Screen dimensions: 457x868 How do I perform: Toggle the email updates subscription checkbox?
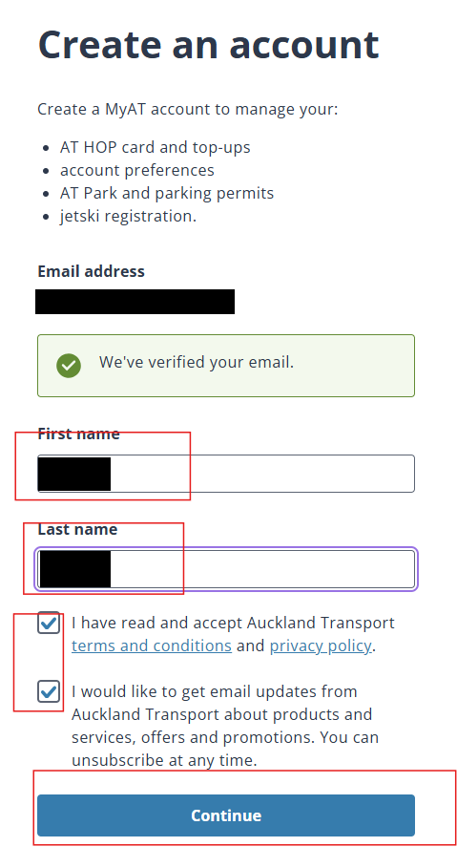49,691
